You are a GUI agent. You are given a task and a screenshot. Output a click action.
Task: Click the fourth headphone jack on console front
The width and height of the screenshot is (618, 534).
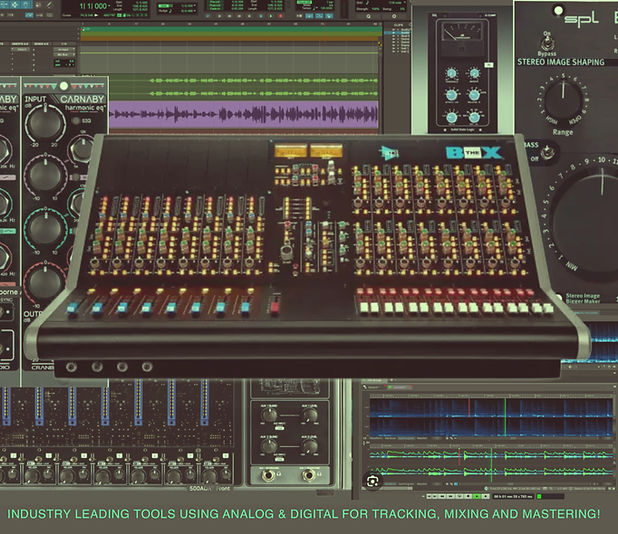pos(147,367)
